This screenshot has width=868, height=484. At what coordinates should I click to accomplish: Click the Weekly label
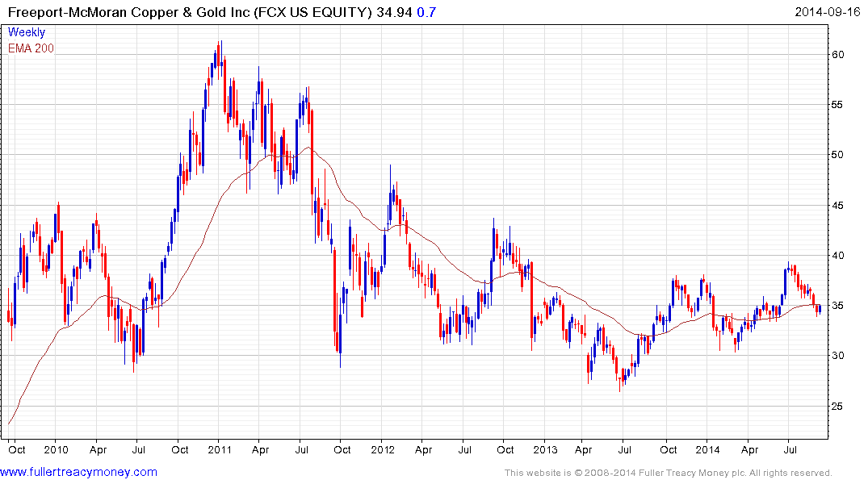click(27, 32)
